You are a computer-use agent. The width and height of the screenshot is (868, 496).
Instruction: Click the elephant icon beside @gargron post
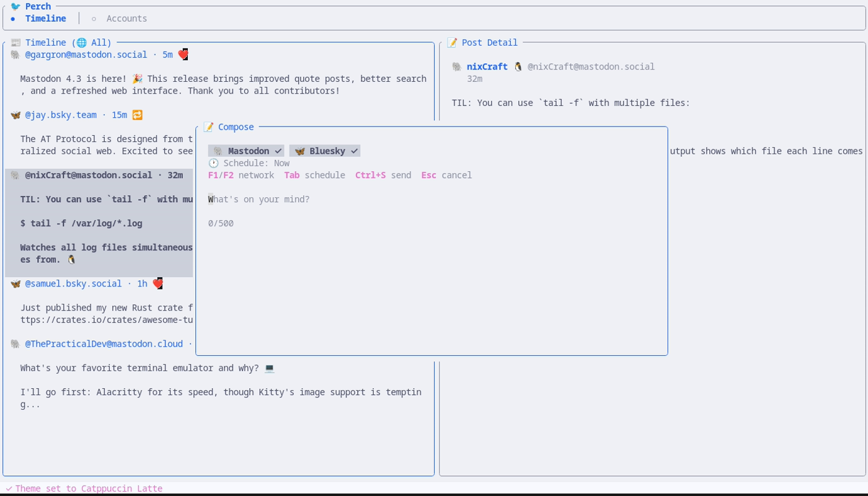point(15,55)
